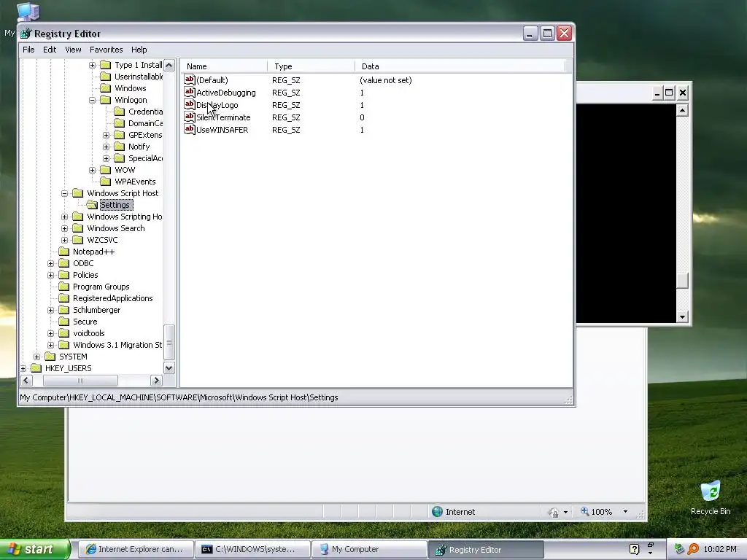Select the UseWINSAFER value icon
747x560 pixels.
(x=190, y=129)
